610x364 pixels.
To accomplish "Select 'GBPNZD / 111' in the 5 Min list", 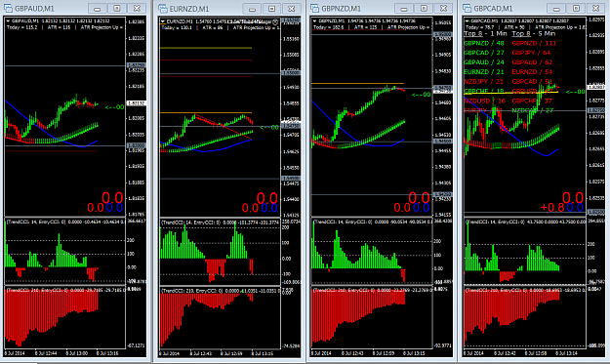I will [x=534, y=43].
